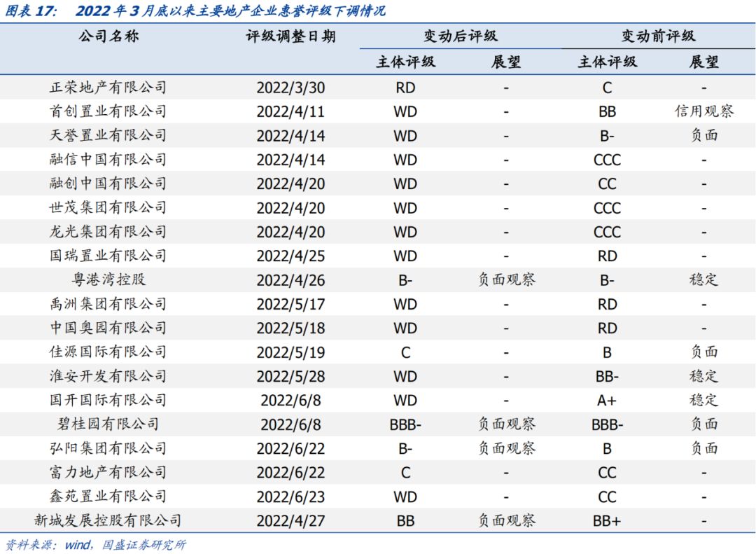The width and height of the screenshot is (756, 554).
Task: Select company name '中国奥园有限公司'
Action: coord(108,328)
